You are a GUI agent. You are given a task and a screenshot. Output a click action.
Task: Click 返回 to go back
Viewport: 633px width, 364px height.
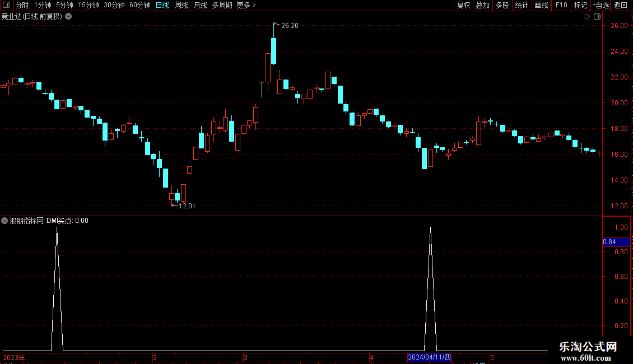(x=621, y=5)
